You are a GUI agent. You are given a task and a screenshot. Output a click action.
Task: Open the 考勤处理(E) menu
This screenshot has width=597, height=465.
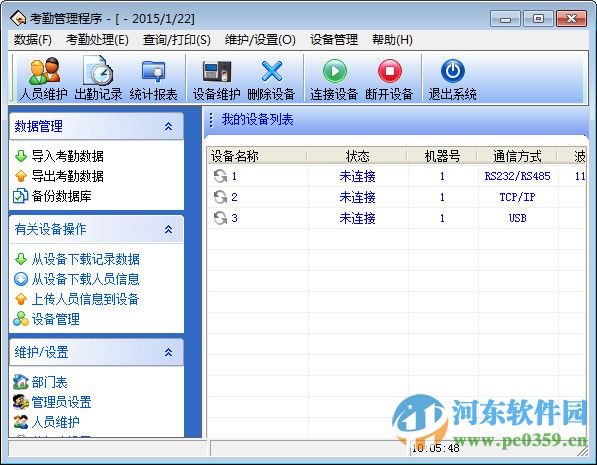(x=97, y=40)
